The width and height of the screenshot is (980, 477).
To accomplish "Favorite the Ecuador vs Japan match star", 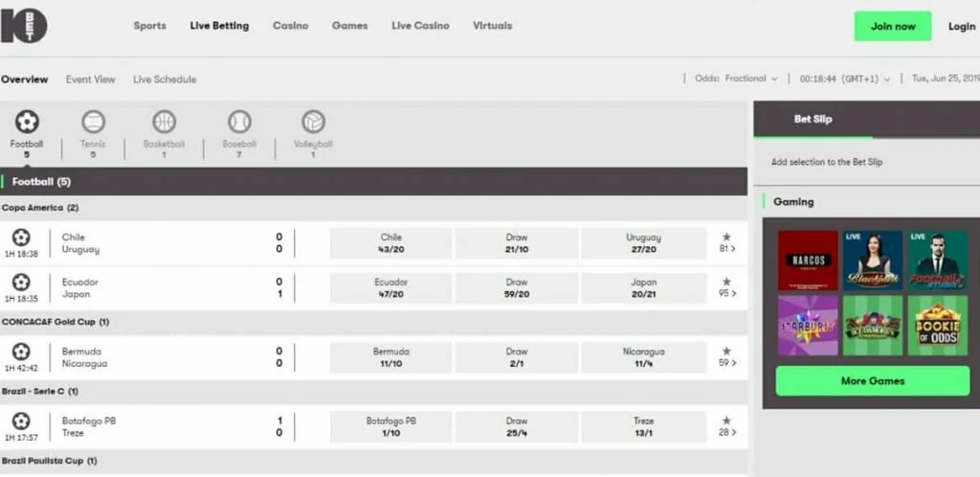I will point(726,282).
